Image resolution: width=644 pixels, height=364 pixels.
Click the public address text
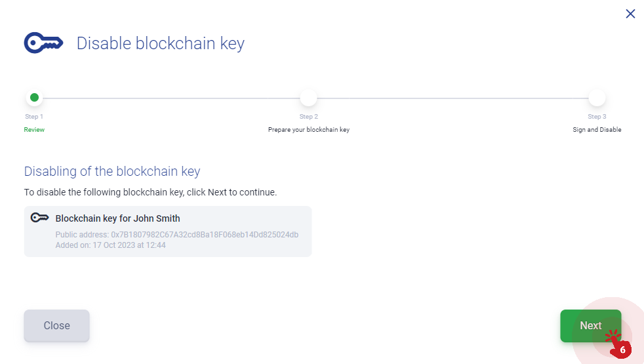(177, 235)
